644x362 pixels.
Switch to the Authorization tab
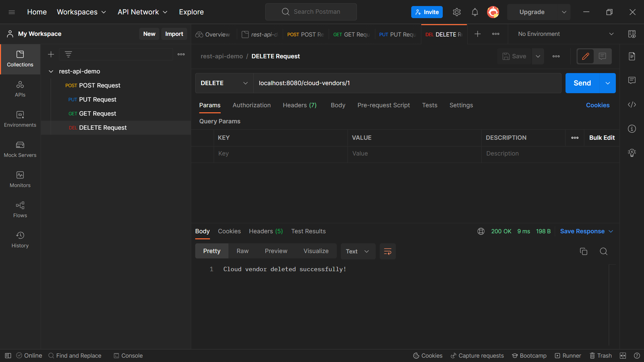point(252,105)
